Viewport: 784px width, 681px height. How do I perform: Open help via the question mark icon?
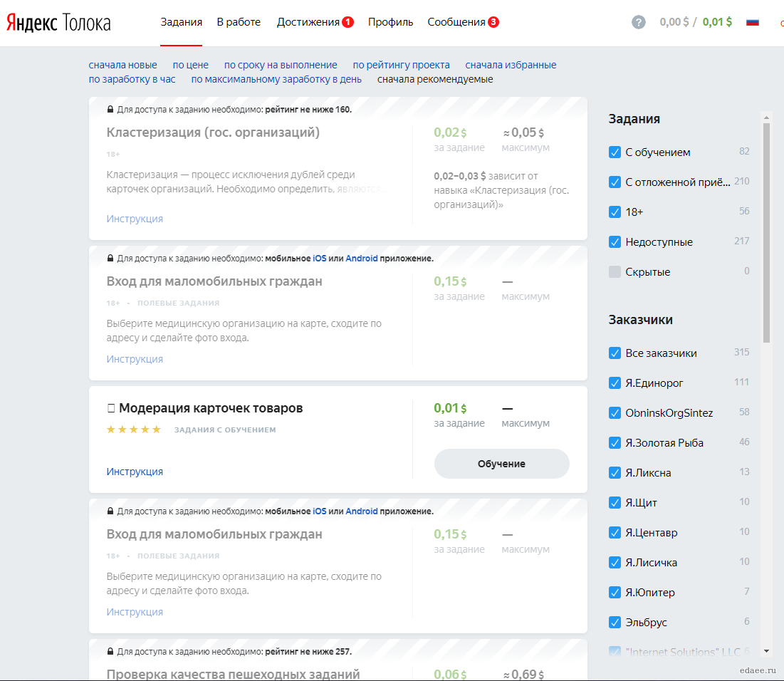pyautogui.click(x=639, y=22)
